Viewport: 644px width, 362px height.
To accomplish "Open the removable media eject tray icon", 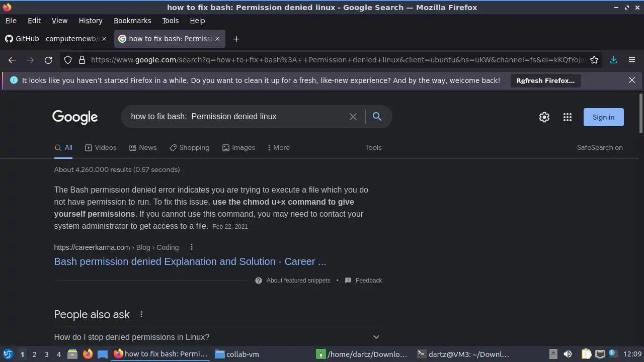I will [x=553, y=354].
